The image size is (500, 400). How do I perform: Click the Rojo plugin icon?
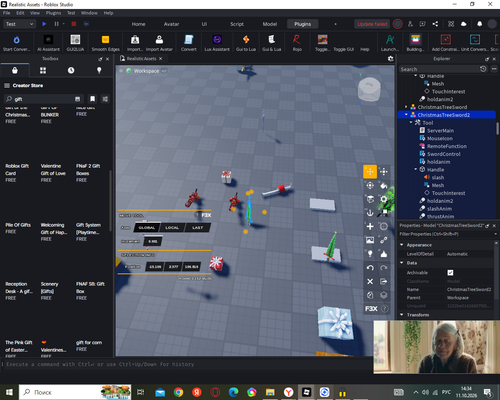(x=297, y=42)
